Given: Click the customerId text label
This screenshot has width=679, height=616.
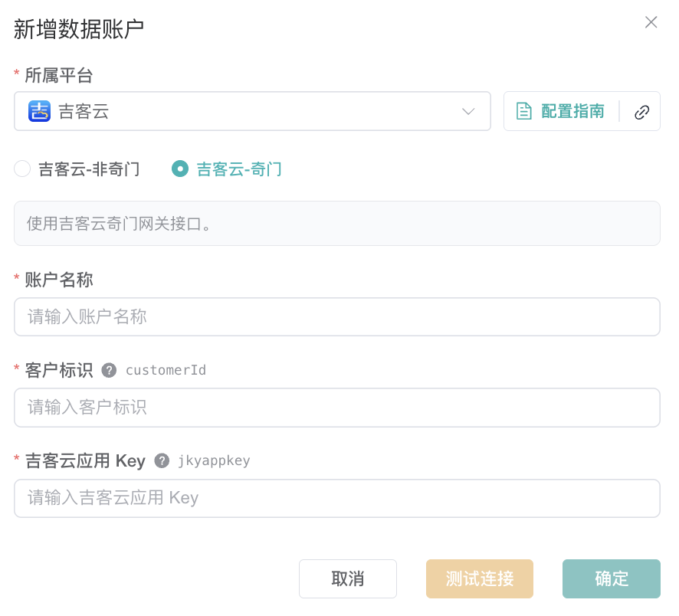Looking at the screenshot, I should (x=166, y=370).
